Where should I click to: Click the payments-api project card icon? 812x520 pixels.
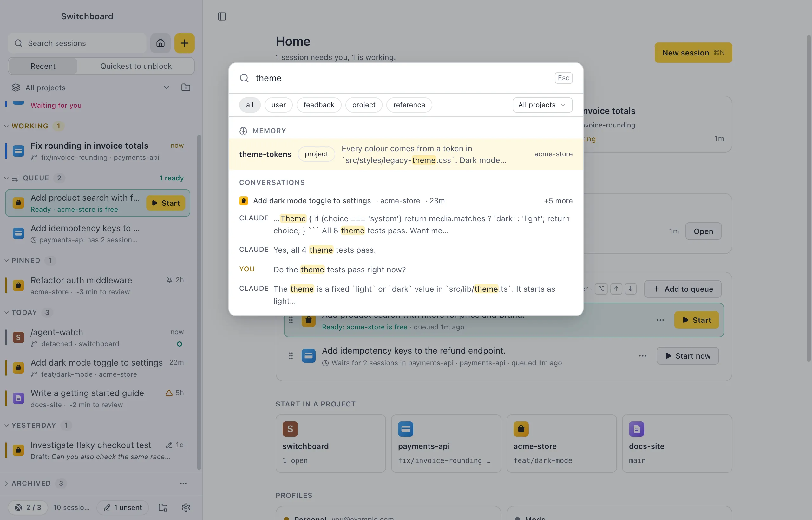pyautogui.click(x=406, y=429)
